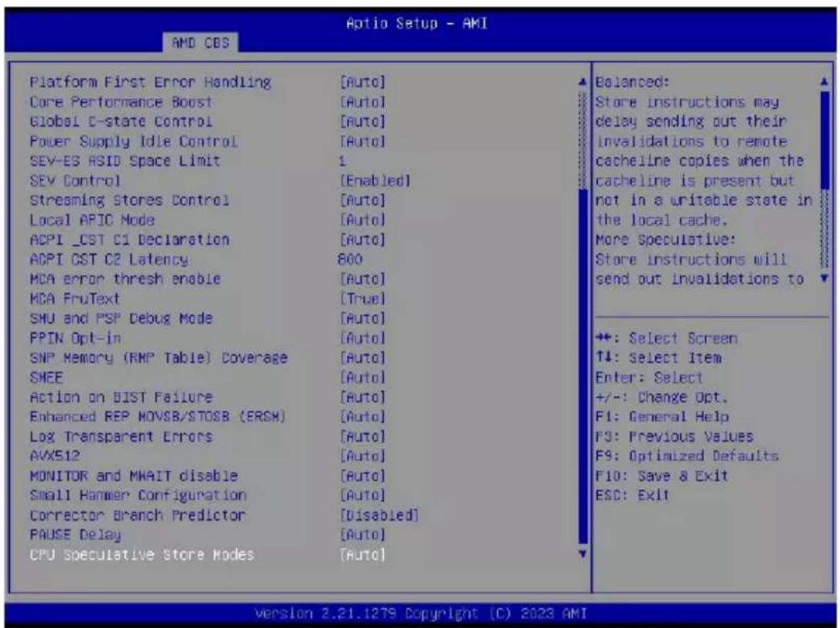
Task: Click the help panel scrollbar thumb
Action: click(825, 139)
